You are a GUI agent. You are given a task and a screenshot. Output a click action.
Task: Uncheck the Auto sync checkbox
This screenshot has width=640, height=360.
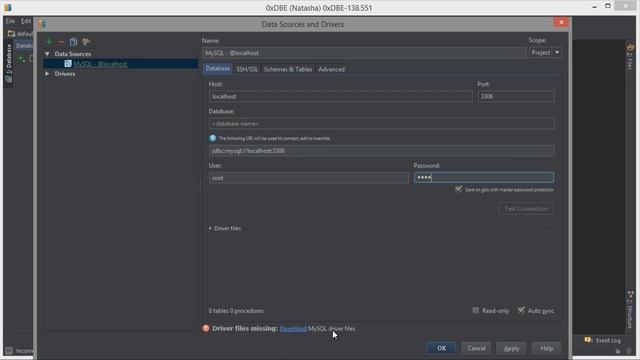[x=521, y=310]
